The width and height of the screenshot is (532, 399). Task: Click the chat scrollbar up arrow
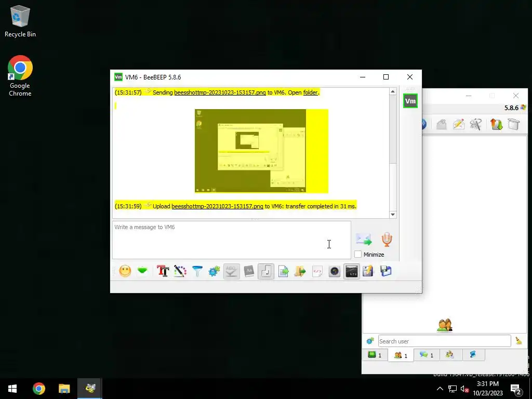pos(393,91)
